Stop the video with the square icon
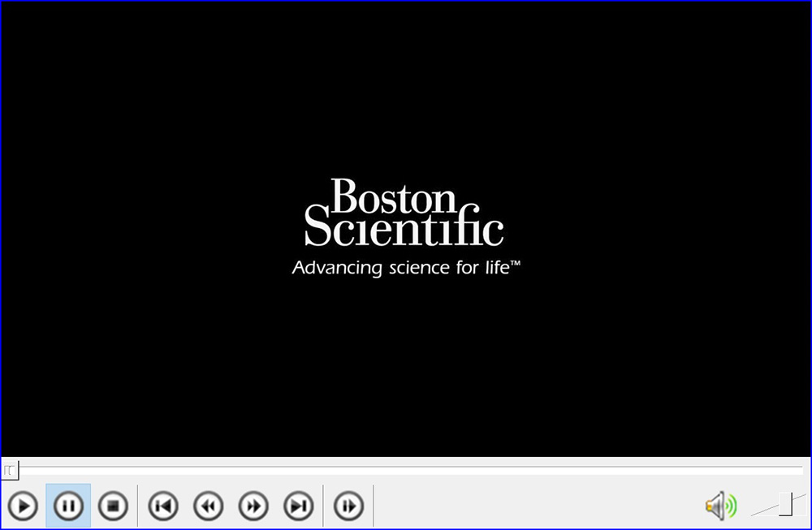The width and height of the screenshot is (812, 530). tap(114, 506)
